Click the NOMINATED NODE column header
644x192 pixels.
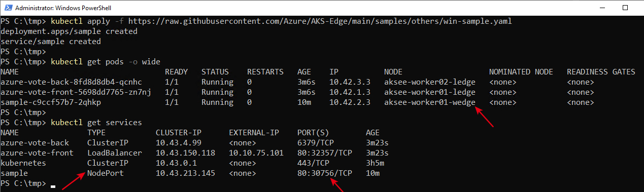pos(521,72)
